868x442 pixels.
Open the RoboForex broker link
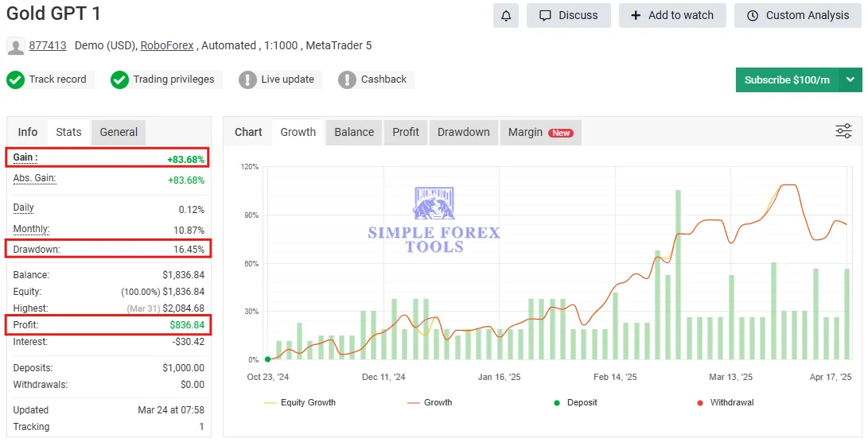[167, 46]
